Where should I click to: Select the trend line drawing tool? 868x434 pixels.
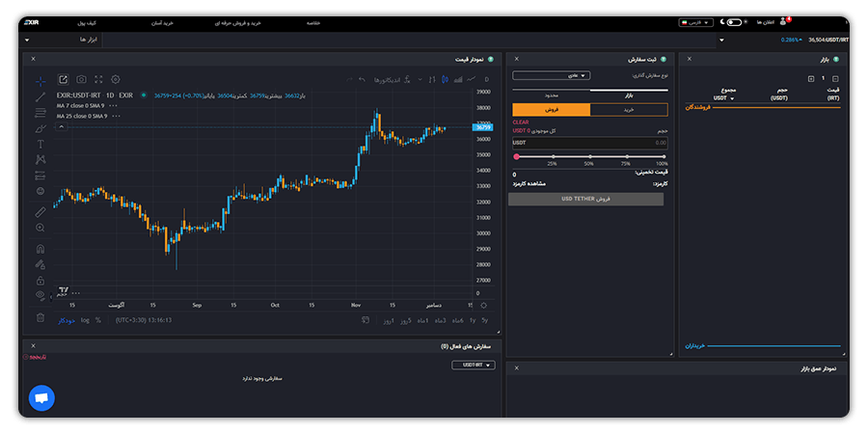coord(41,96)
